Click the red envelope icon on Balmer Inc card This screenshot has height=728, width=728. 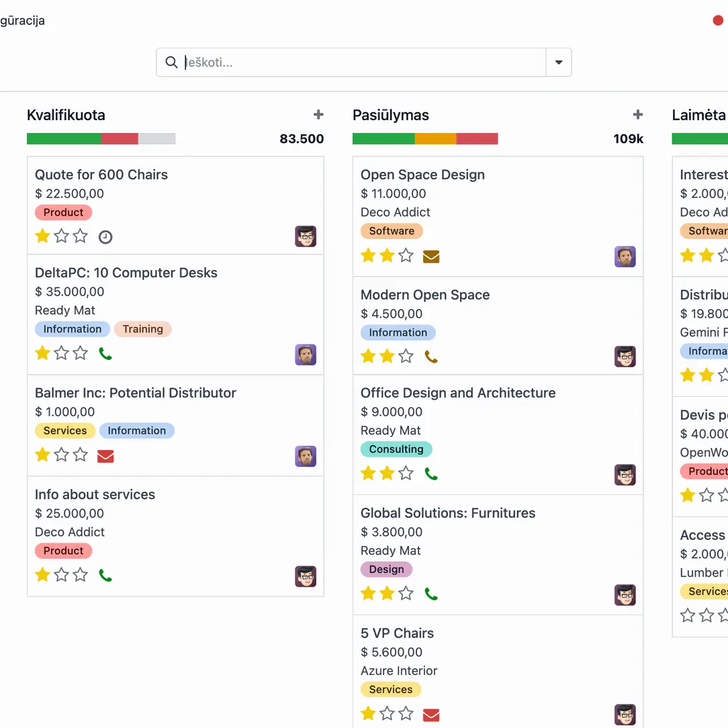(105, 457)
